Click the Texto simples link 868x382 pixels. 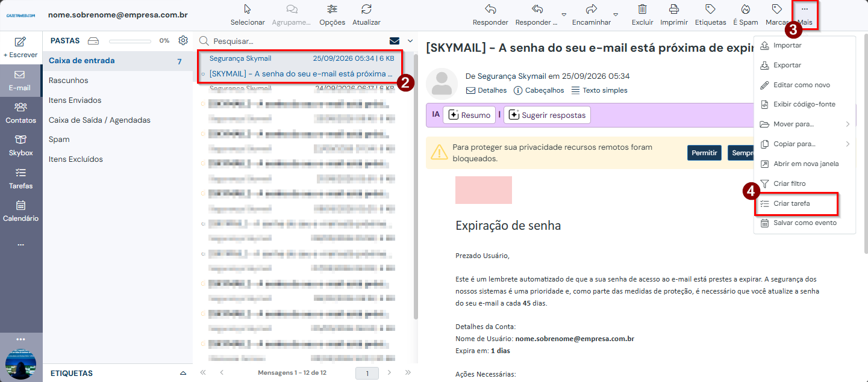coord(599,90)
